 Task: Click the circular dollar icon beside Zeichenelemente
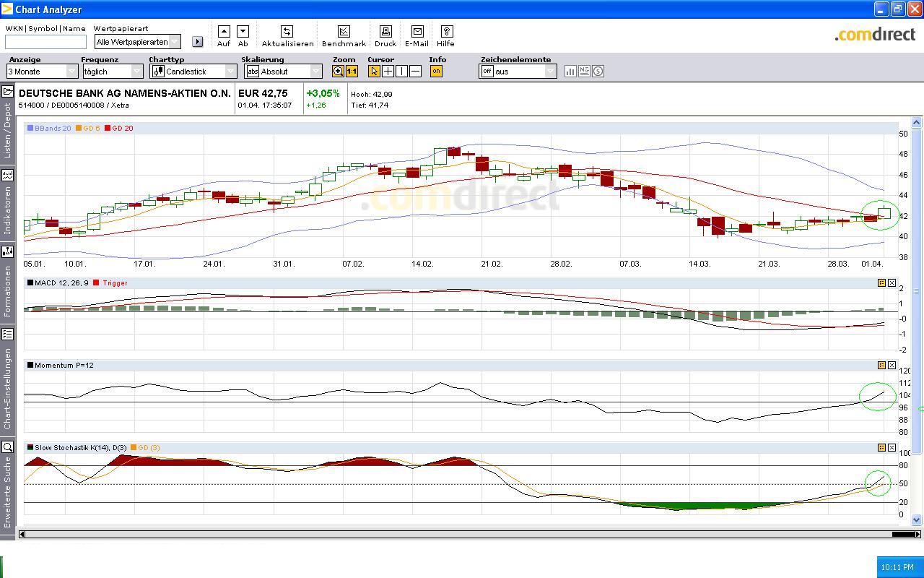(598, 71)
